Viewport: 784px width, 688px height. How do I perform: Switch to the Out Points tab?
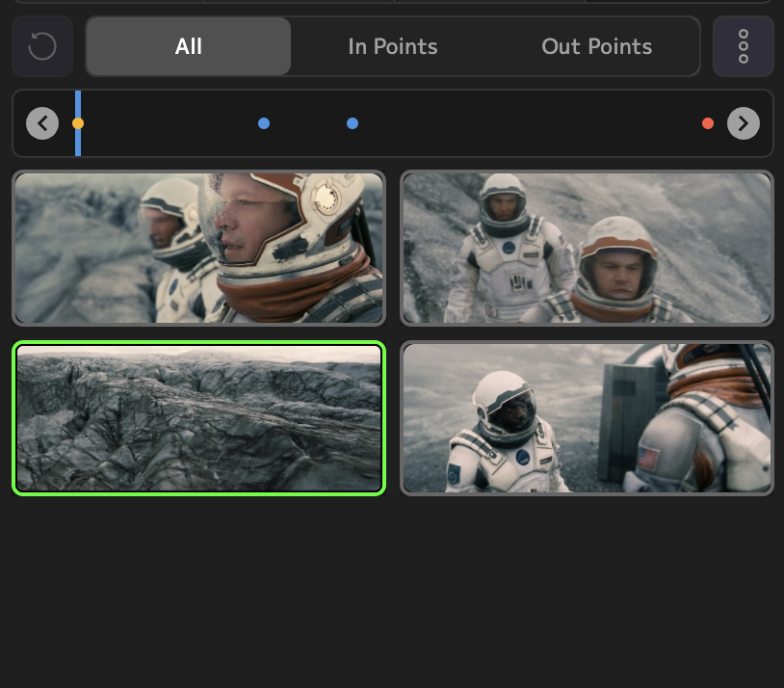pos(596,46)
